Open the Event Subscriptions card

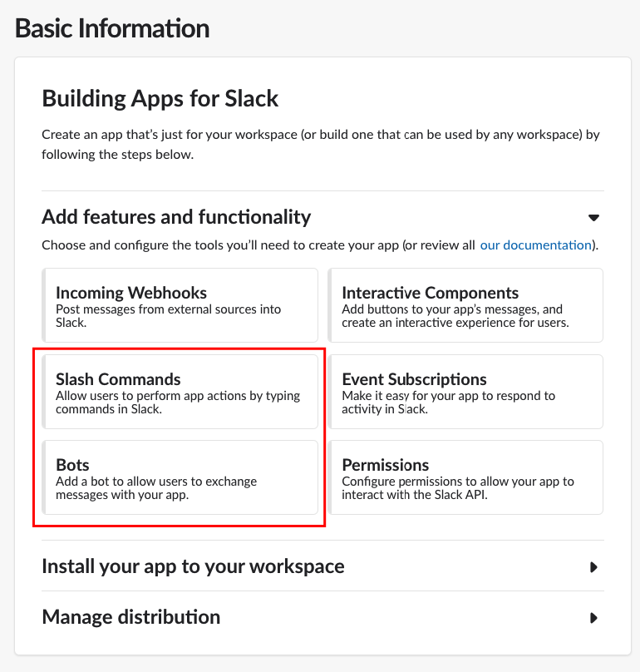pos(466,391)
